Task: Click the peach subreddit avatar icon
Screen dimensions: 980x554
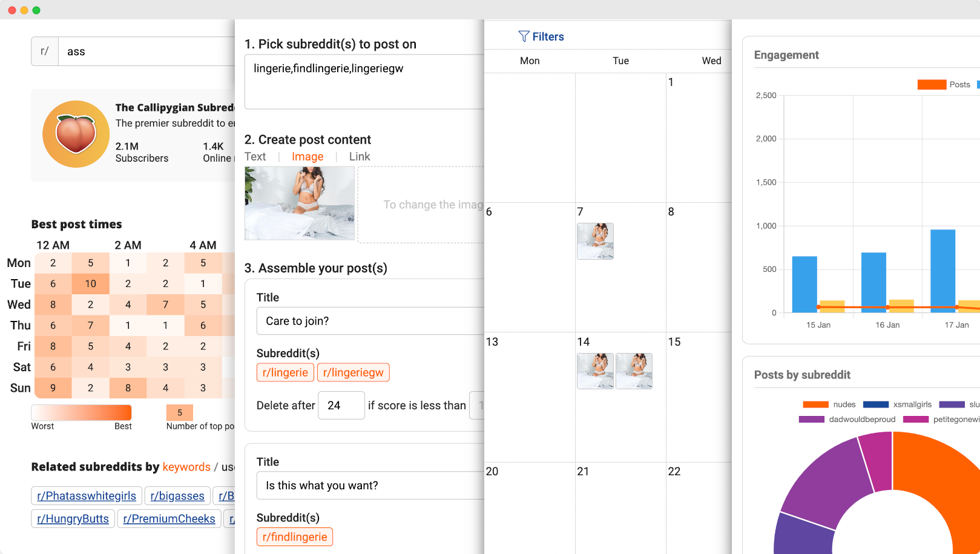Action: 76,134
